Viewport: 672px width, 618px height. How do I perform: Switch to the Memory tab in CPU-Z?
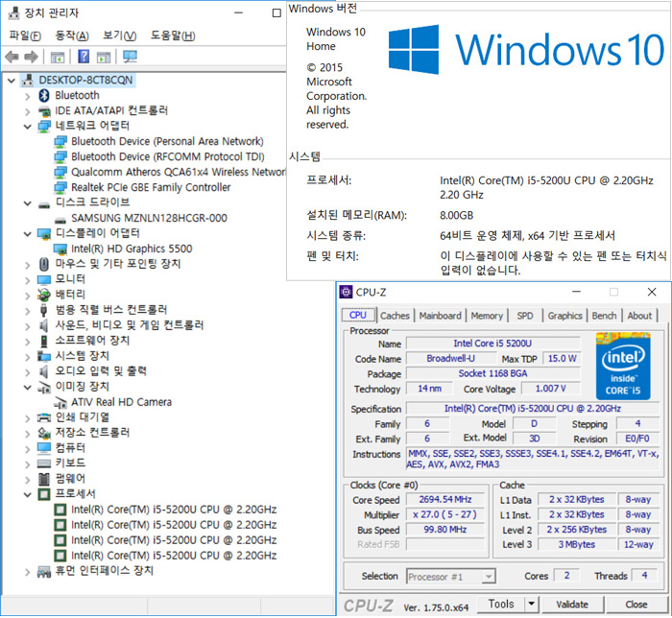(x=487, y=316)
